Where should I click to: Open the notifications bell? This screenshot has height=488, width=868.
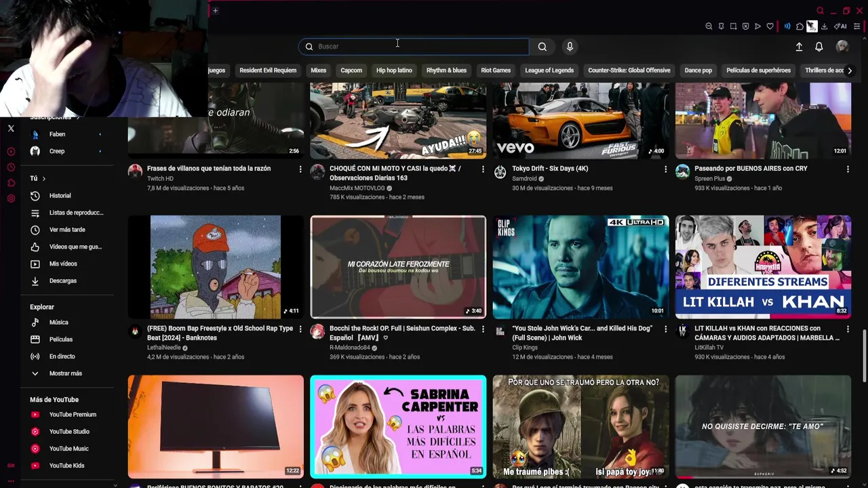coord(819,47)
